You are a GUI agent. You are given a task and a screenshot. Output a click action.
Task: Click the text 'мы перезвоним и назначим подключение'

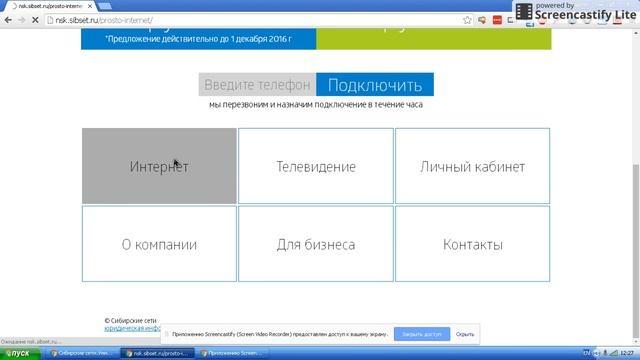[288, 104]
